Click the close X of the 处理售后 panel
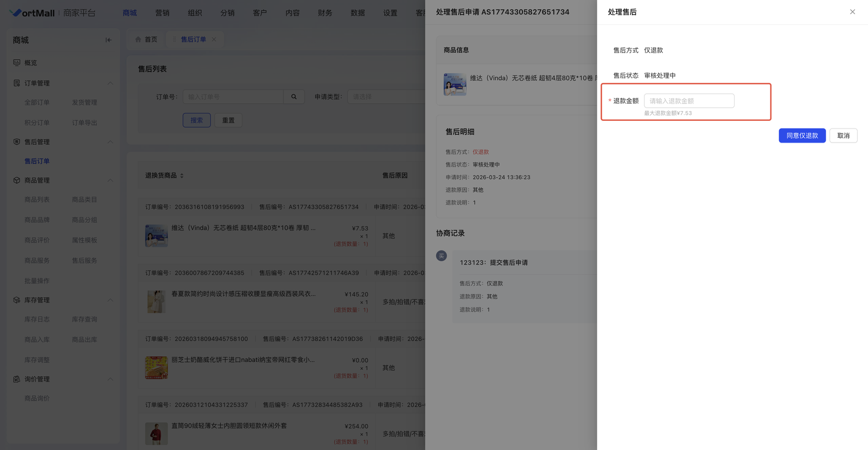Screen dimensions: 868x450 (852, 12)
